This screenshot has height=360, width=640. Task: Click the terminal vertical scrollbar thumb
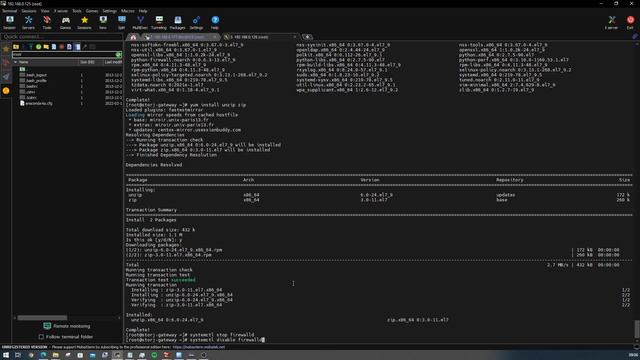[636, 329]
